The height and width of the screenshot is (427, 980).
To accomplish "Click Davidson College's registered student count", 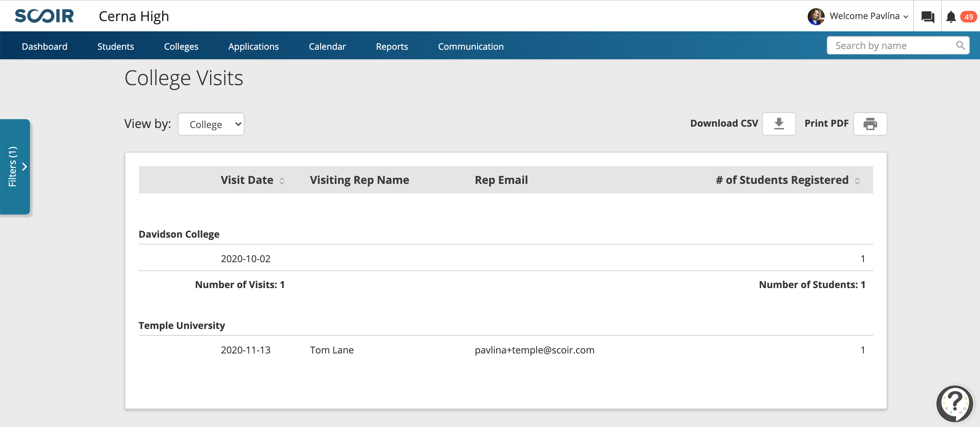I will point(863,259).
